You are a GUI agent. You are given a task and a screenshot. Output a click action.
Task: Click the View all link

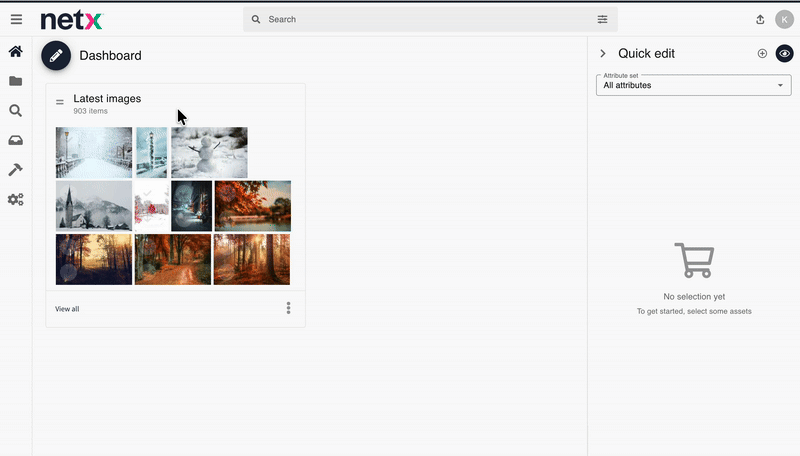point(67,309)
